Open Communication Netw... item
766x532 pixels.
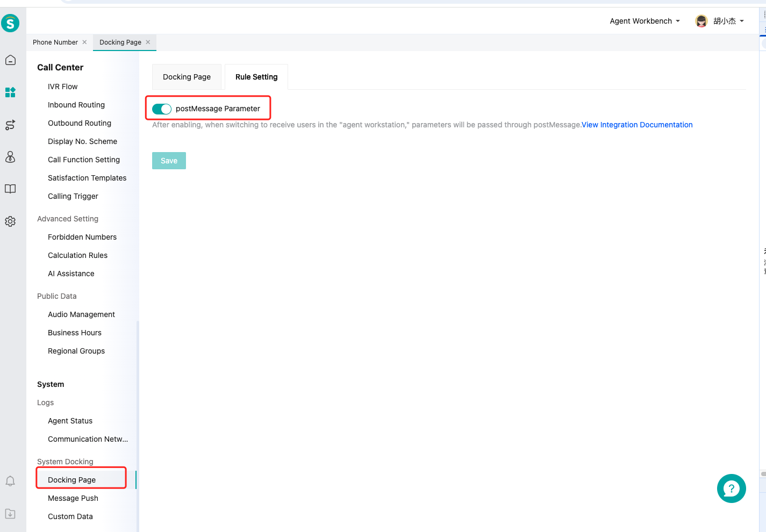[88, 439]
